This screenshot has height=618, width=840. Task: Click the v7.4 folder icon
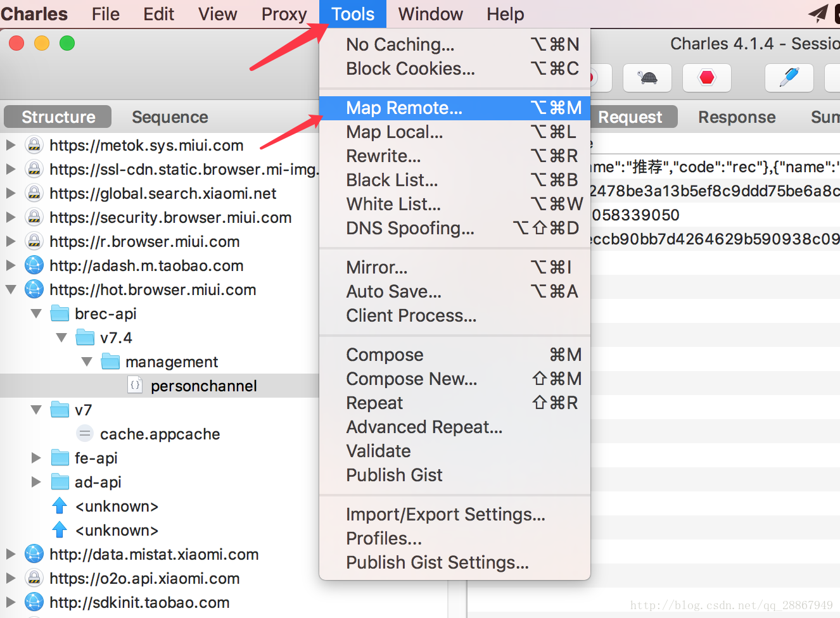click(x=85, y=337)
